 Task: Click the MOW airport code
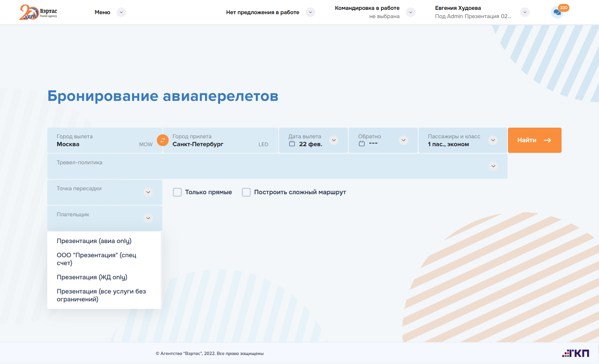coord(146,145)
